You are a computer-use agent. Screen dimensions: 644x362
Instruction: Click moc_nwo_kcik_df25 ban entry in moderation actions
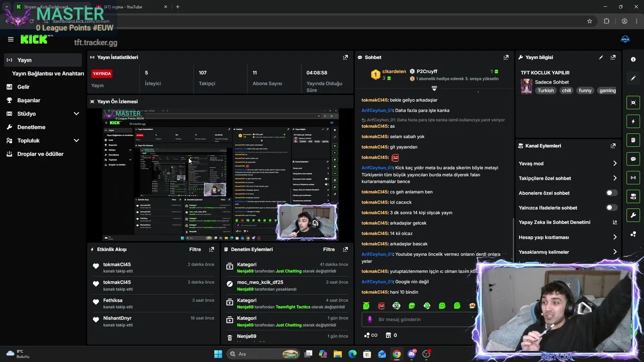[x=287, y=286]
